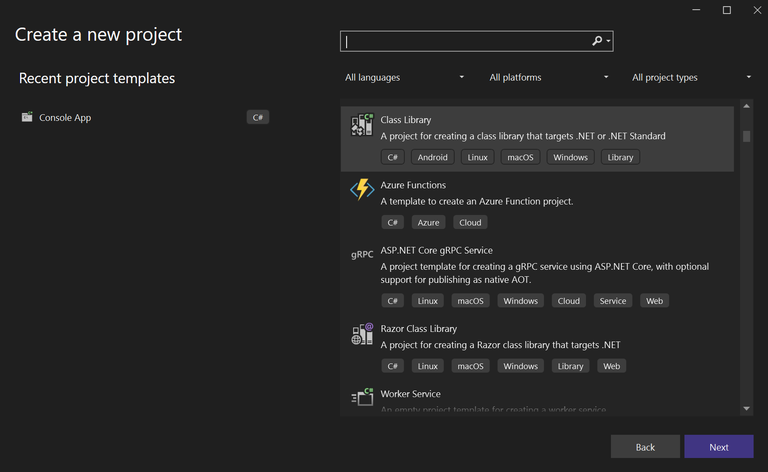This screenshot has width=768, height=472.
Task: Click the Windows tag on gRPC Service
Action: coord(520,301)
